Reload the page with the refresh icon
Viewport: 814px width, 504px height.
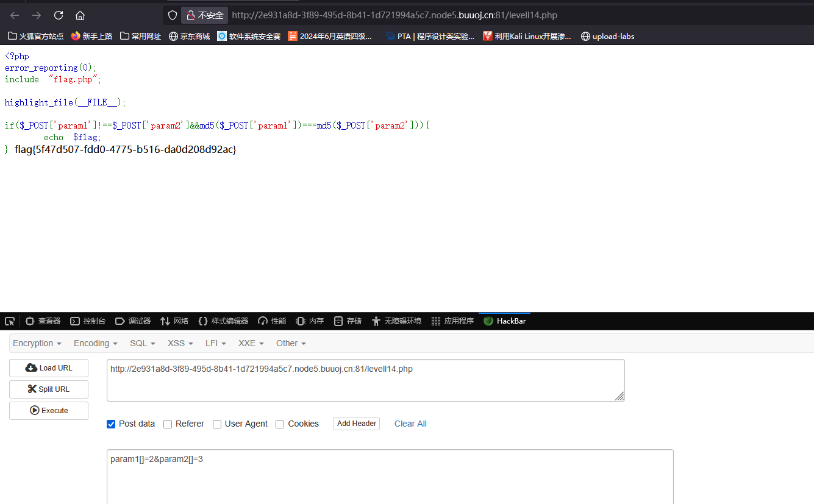click(x=59, y=15)
